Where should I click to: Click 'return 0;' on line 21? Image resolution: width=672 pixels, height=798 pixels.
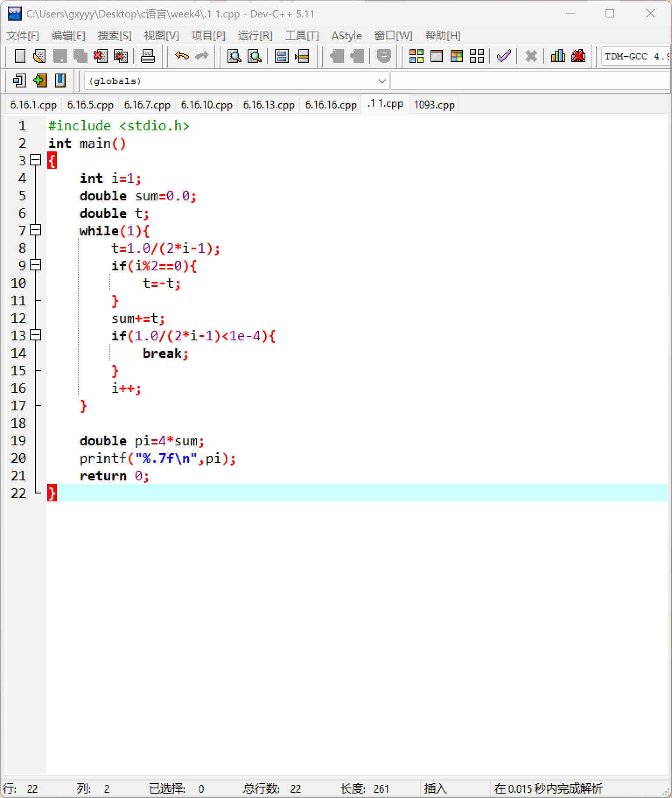click(114, 476)
